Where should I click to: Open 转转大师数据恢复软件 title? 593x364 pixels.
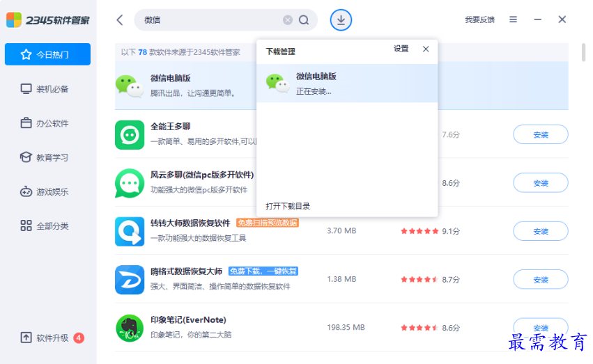[190, 223]
